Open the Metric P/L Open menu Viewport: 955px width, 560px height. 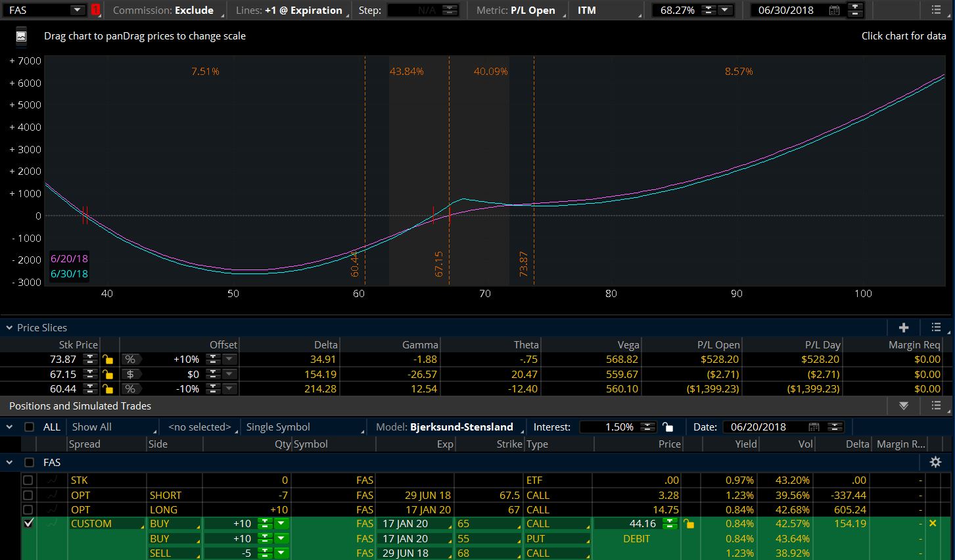[517, 11]
